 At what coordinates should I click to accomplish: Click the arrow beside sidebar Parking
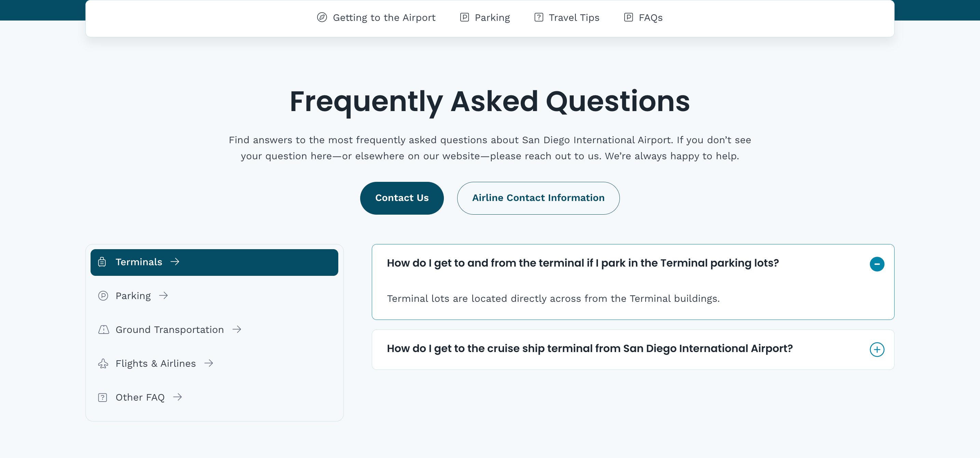point(164,296)
